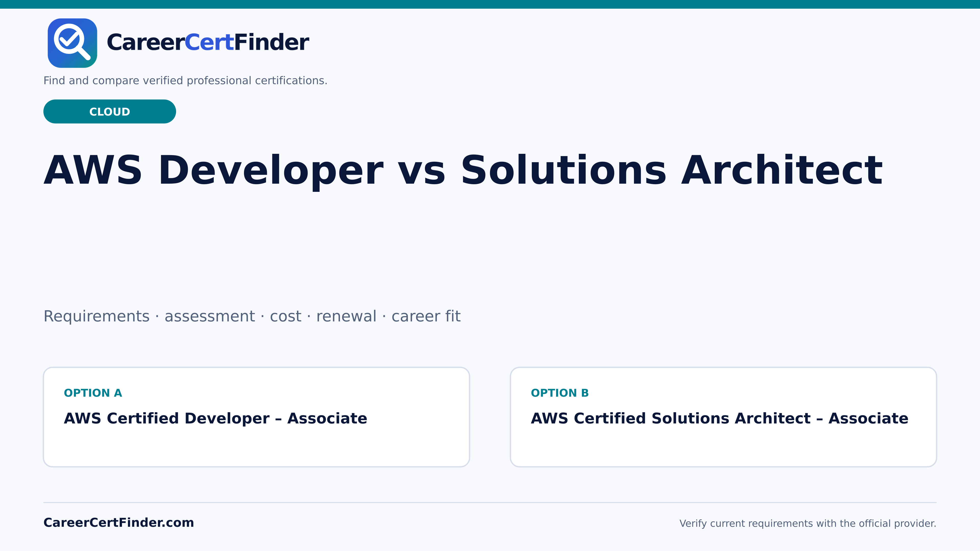Open the AWS Certified Developer – Associate card
980x551 pixels.
(256, 417)
